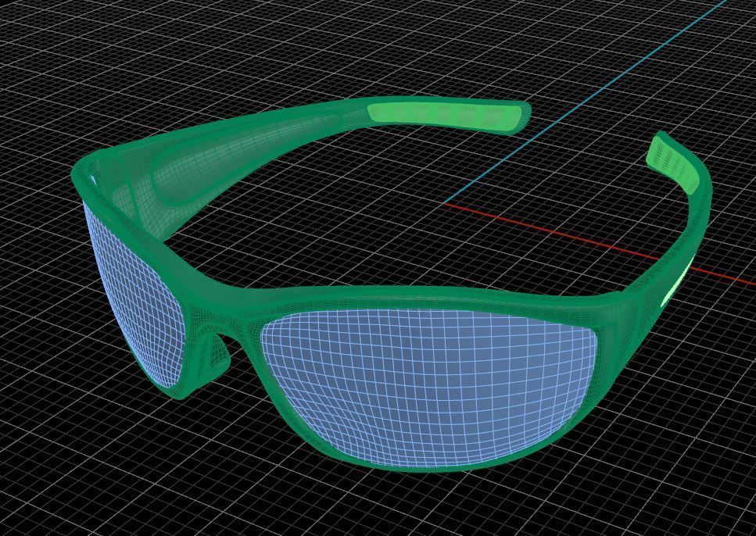Pick the light-green grip pad on the far temple arm

(x=445, y=115)
